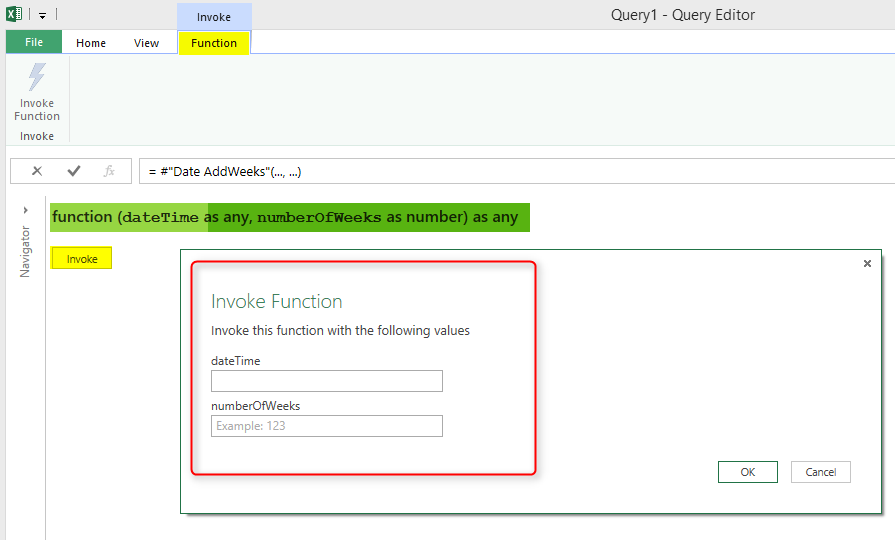Image resolution: width=895 pixels, height=540 pixels.
Task: Click the fx function icon
Action: click(109, 171)
